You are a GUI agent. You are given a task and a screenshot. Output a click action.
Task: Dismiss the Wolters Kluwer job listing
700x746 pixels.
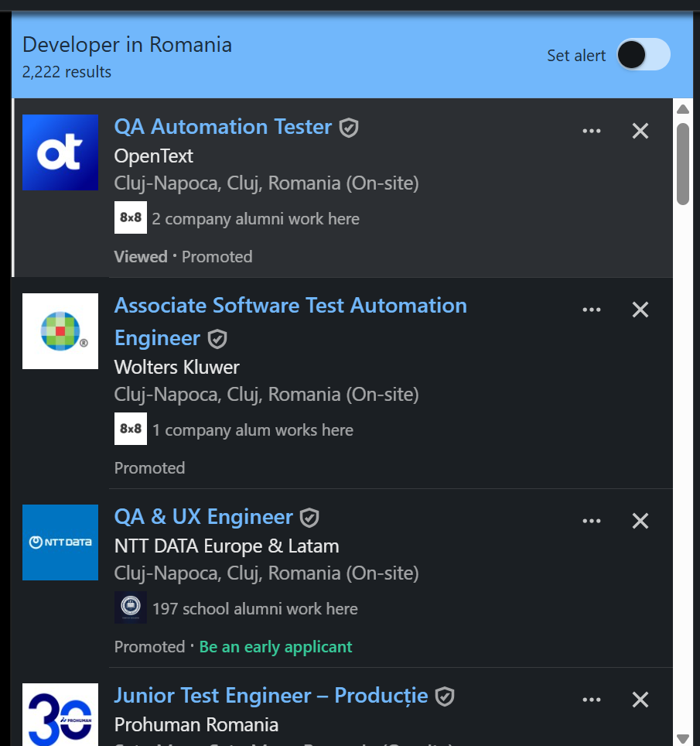(x=640, y=310)
